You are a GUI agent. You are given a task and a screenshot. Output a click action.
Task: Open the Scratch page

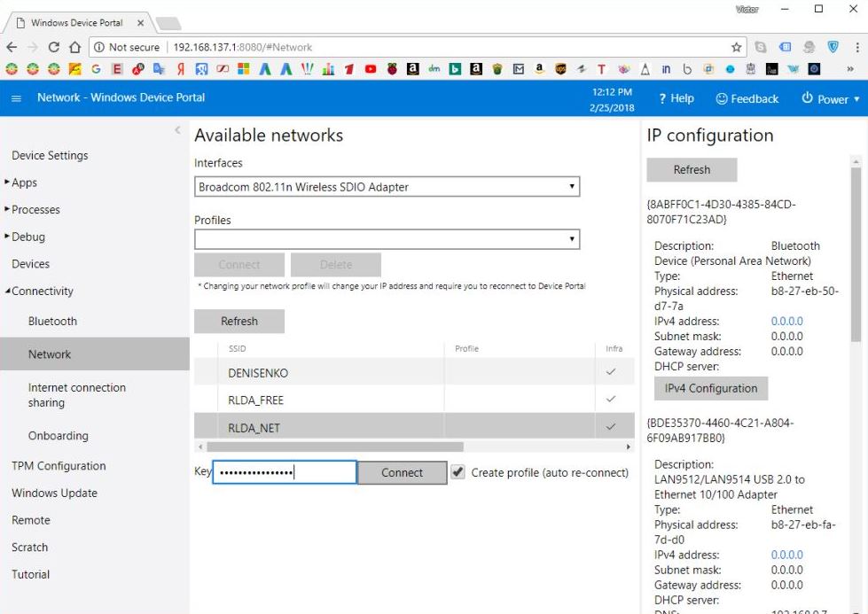tap(30, 547)
